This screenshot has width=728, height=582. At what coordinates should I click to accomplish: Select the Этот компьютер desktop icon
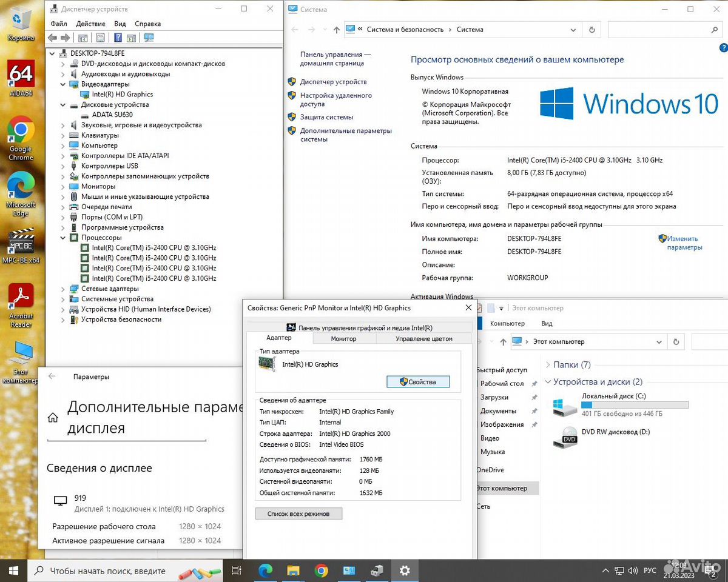21,362
